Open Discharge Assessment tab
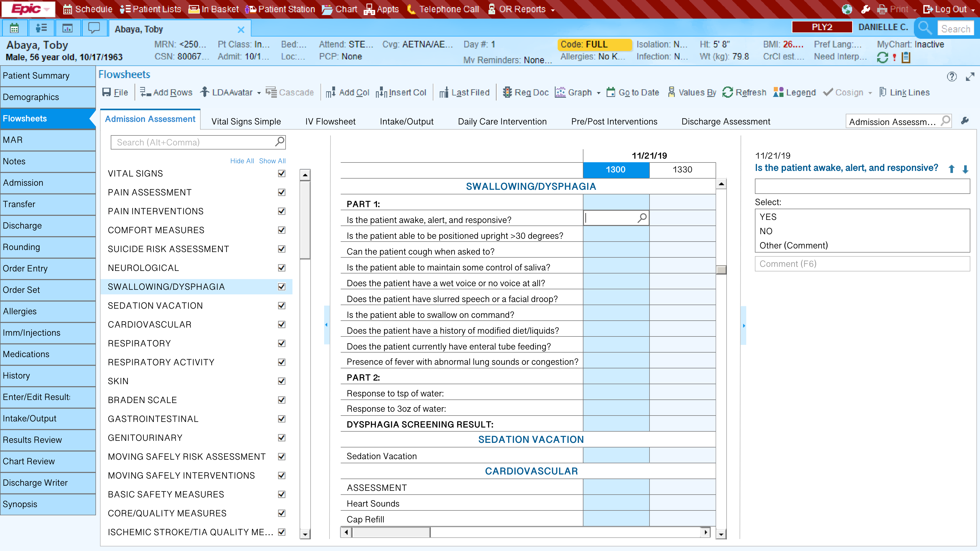Viewport: 980px width, 551px height. pos(726,121)
